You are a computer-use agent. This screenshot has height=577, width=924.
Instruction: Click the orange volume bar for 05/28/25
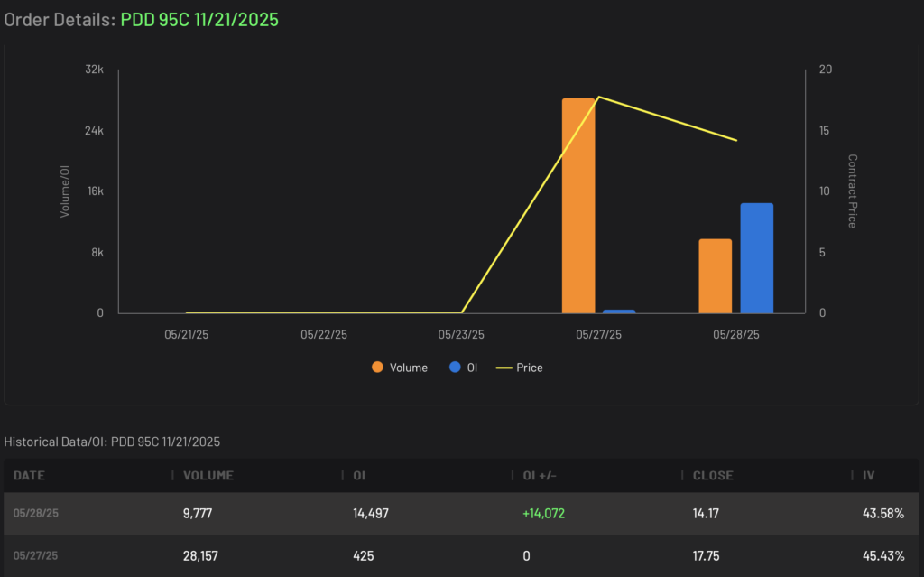[715, 276]
